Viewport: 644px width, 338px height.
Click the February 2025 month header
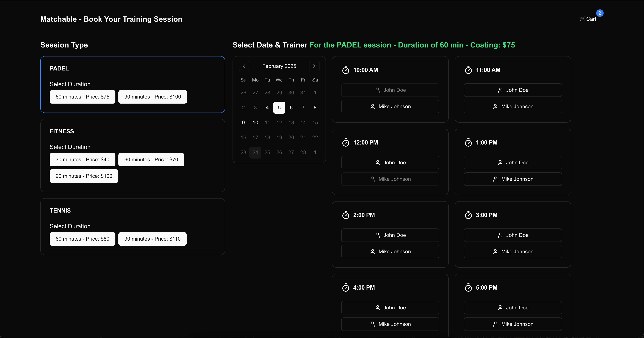[279, 66]
